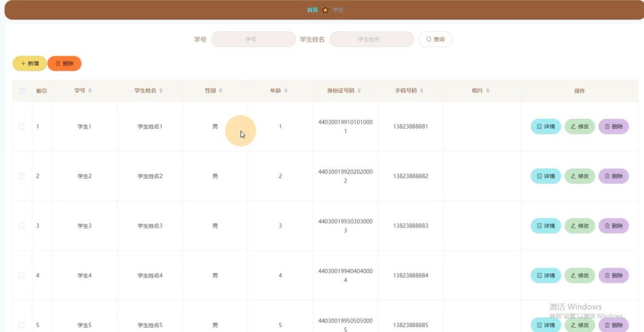Focus the 学号 search input field
The height and width of the screenshot is (332, 644).
tap(254, 39)
